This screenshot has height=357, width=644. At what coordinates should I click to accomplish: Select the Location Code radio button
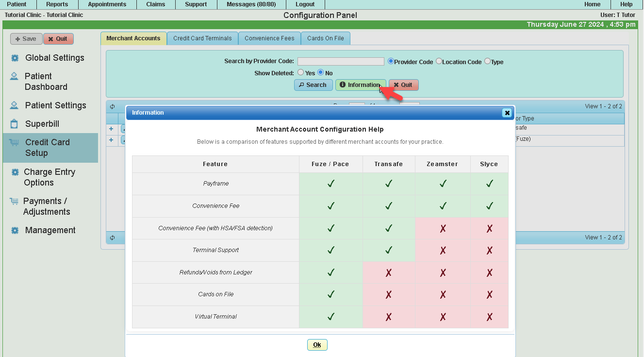439,61
